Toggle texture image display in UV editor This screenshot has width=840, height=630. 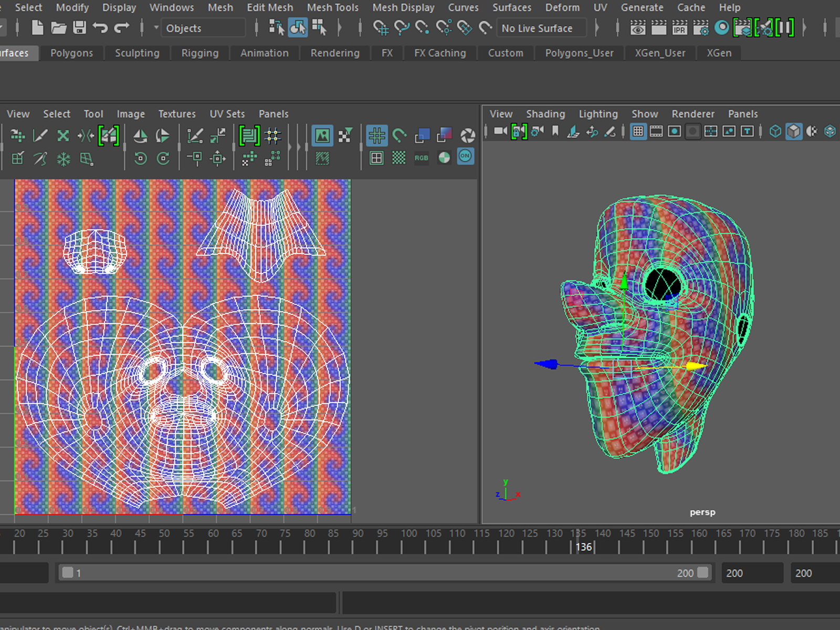pyautogui.click(x=322, y=135)
